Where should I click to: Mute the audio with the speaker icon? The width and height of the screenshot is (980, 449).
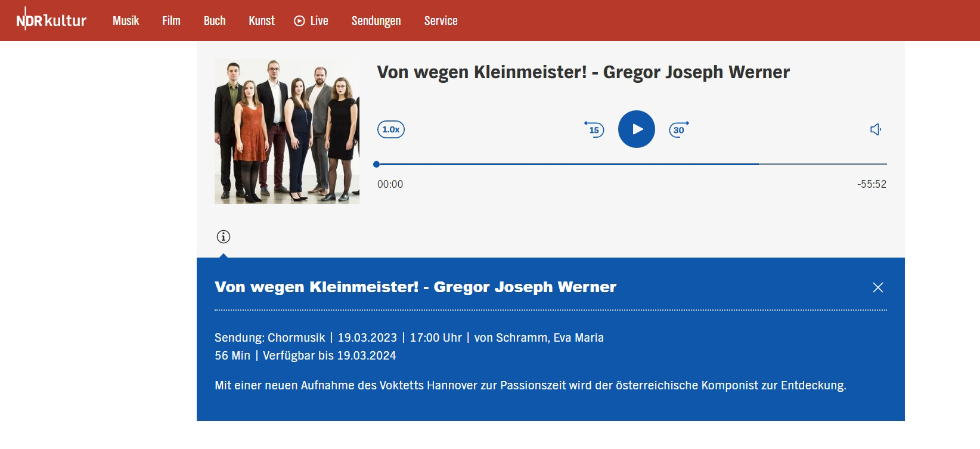pos(875,129)
